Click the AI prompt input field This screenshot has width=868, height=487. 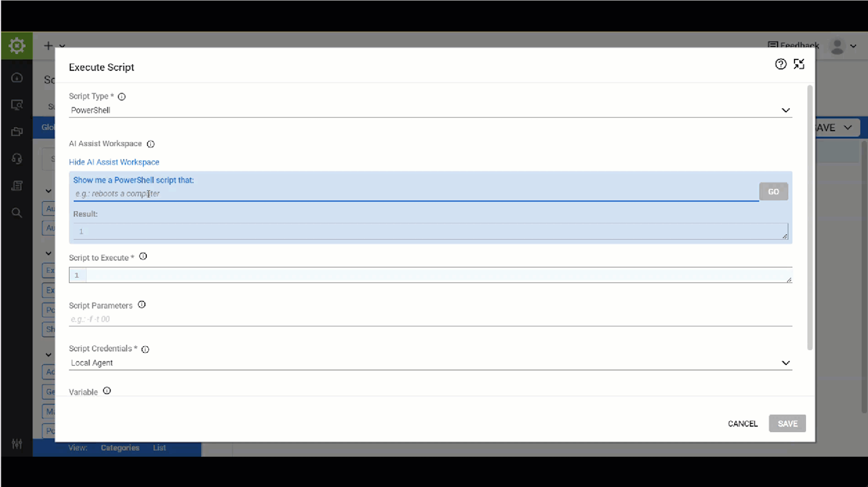click(416, 194)
